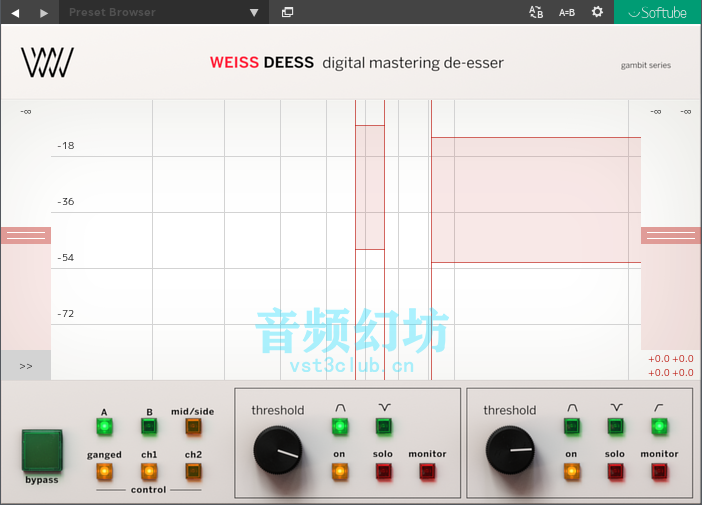Enable mid/side mode
Viewport: 703px width, 506px height.
coord(193,426)
